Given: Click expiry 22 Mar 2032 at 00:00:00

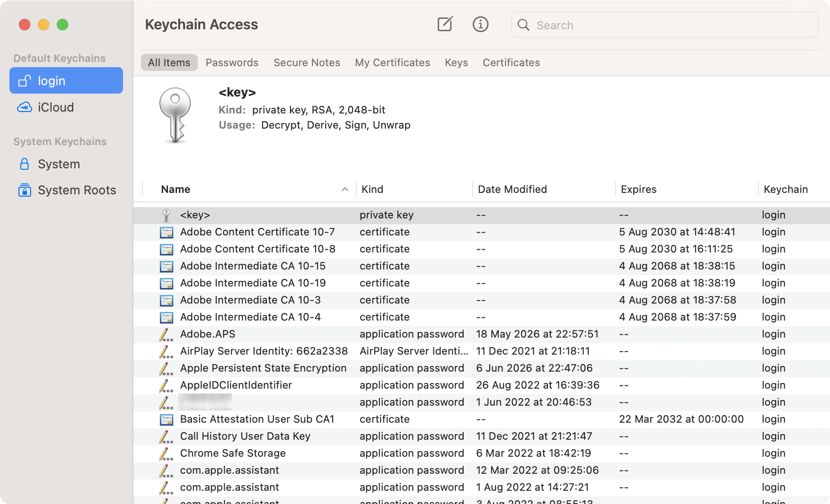Looking at the screenshot, I should 681,419.
